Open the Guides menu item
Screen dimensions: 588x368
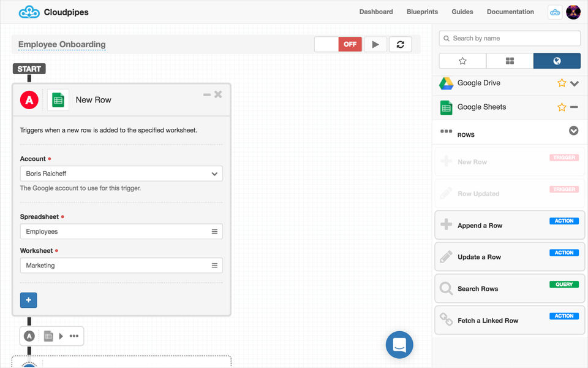tap(462, 12)
